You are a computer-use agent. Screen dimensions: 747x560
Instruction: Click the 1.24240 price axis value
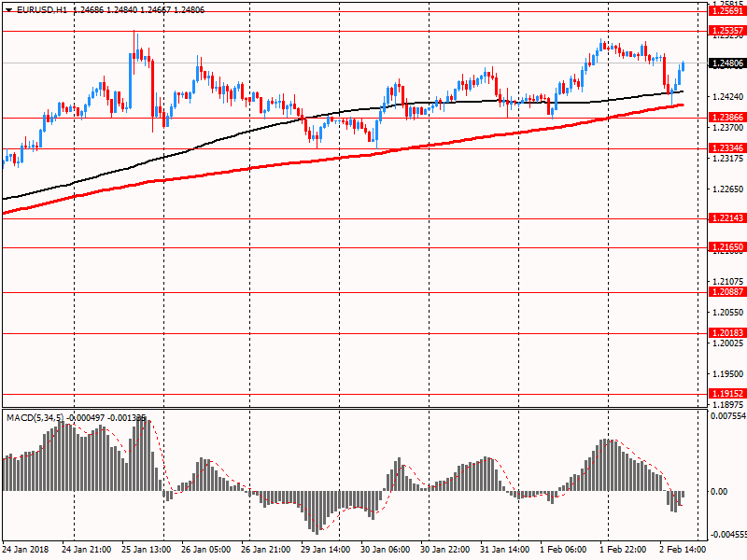pos(727,97)
